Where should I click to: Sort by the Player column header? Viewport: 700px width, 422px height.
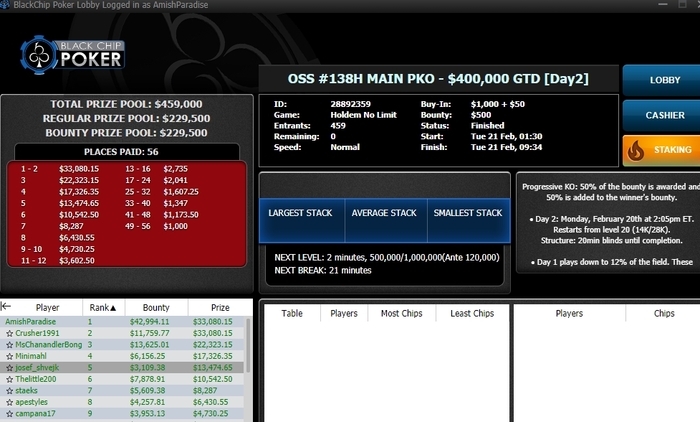[x=47, y=308]
